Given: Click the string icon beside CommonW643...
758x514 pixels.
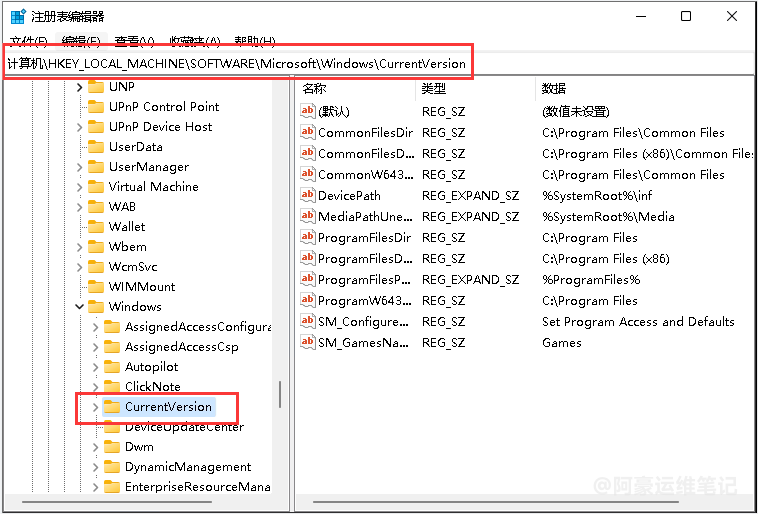Looking at the screenshot, I should pos(308,174).
